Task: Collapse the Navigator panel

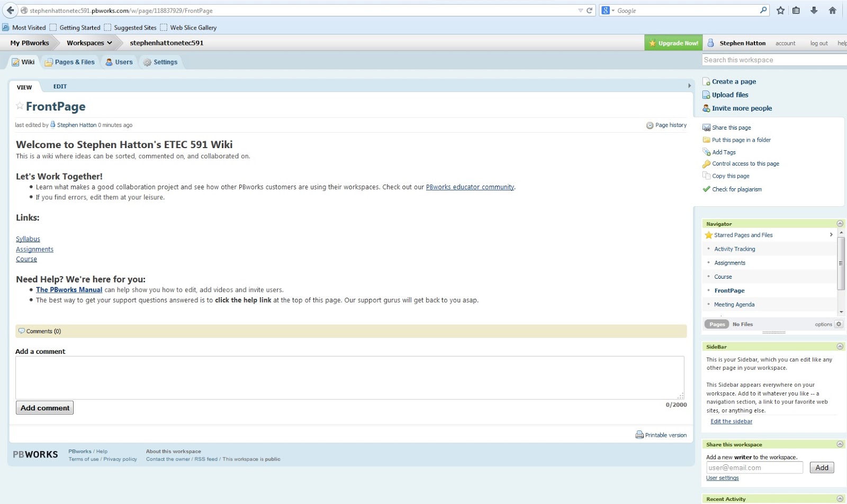Action: click(840, 223)
